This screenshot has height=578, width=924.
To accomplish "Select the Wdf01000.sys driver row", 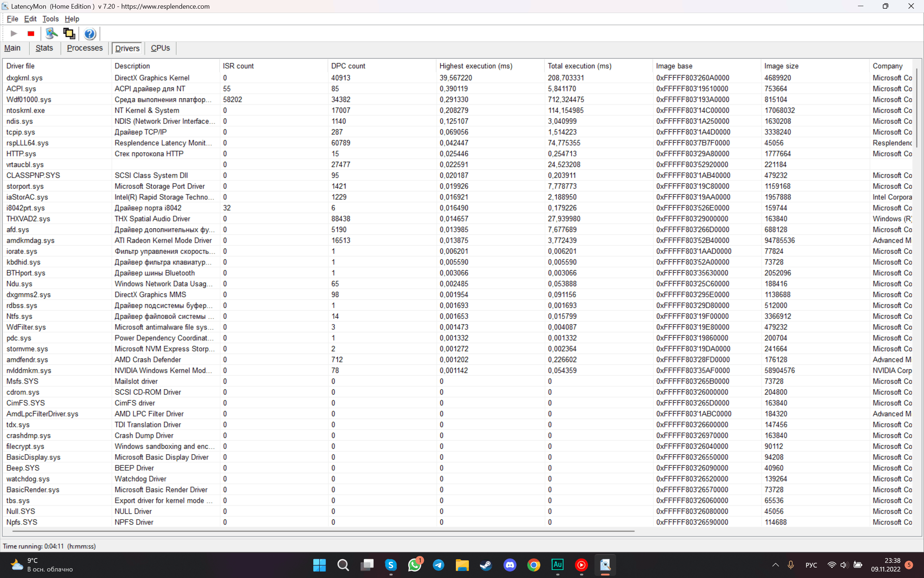I will [x=458, y=99].
